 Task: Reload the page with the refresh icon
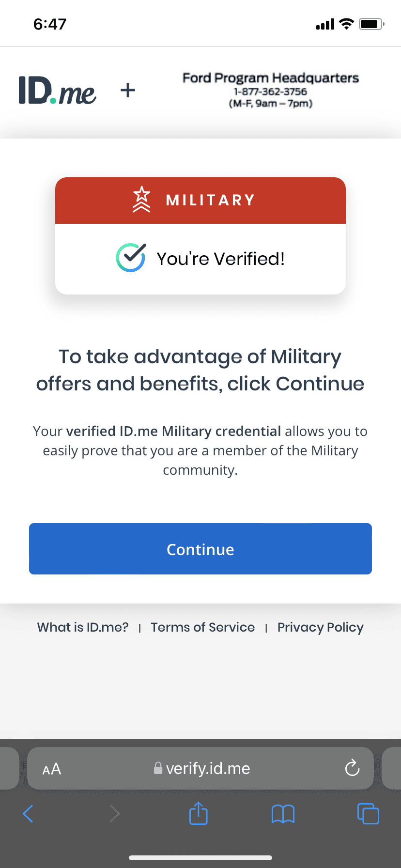352,768
